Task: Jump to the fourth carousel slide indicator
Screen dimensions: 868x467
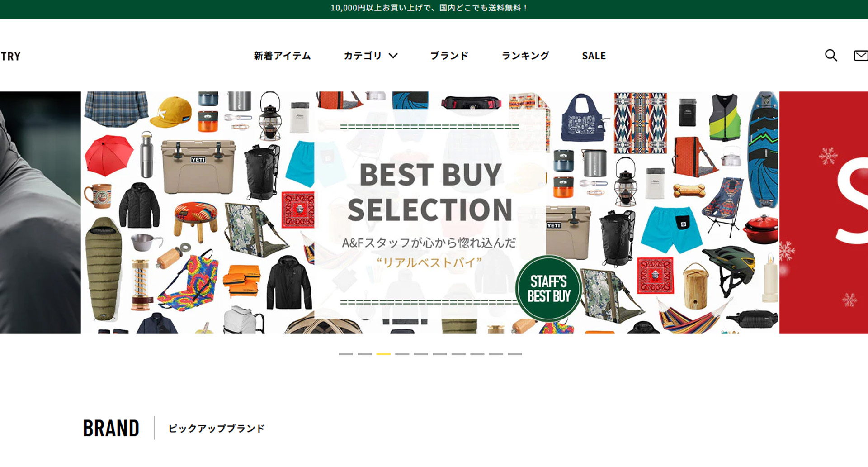Action: tap(402, 354)
